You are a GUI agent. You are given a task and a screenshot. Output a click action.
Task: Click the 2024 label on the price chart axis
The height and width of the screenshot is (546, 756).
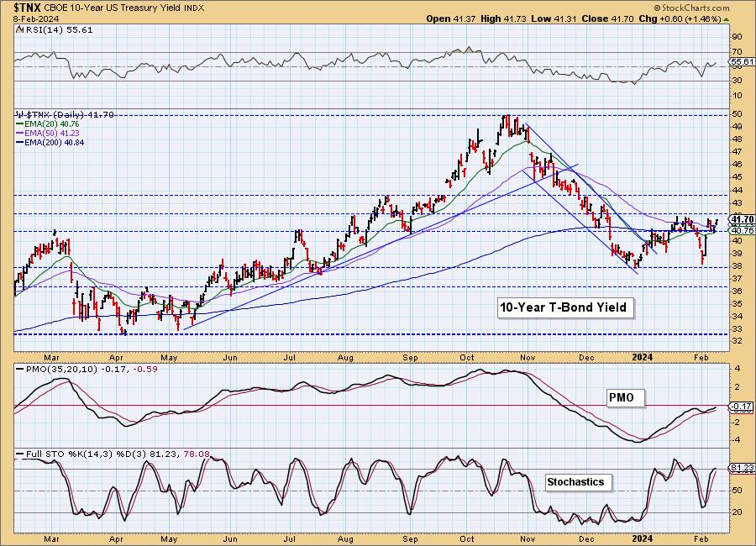[643, 357]
